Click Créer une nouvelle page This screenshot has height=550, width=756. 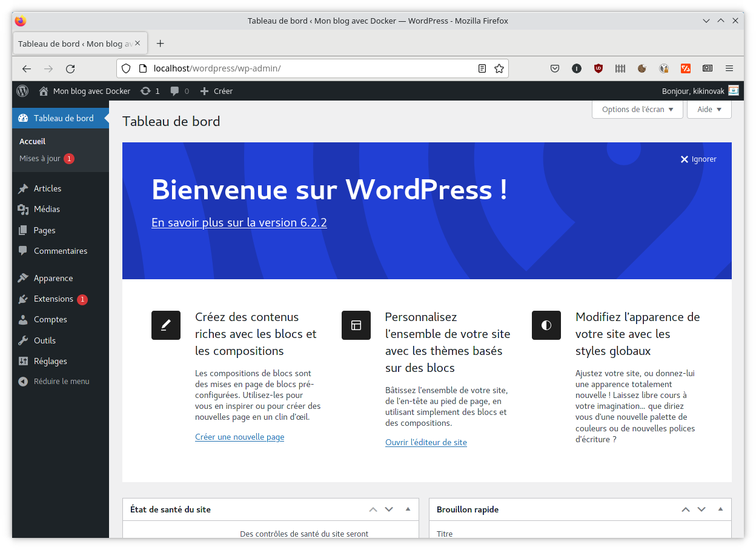click(239, 437)
